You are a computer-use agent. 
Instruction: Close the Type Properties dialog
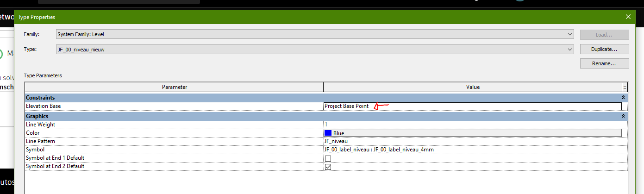tap(628, 17)
